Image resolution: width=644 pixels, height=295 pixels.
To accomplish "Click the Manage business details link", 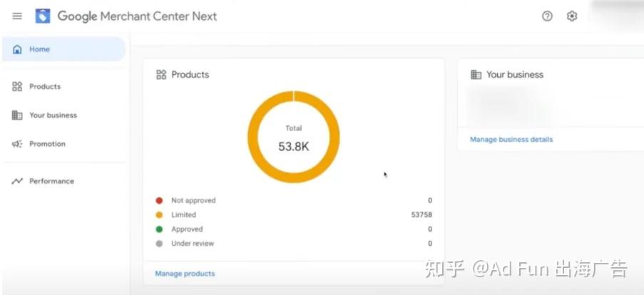I will 511,140.
